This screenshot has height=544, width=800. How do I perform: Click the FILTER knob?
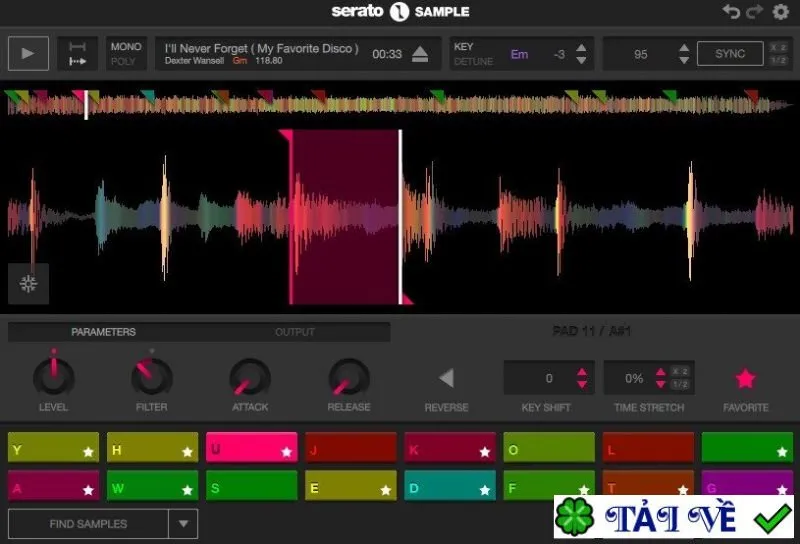point(152,377)
